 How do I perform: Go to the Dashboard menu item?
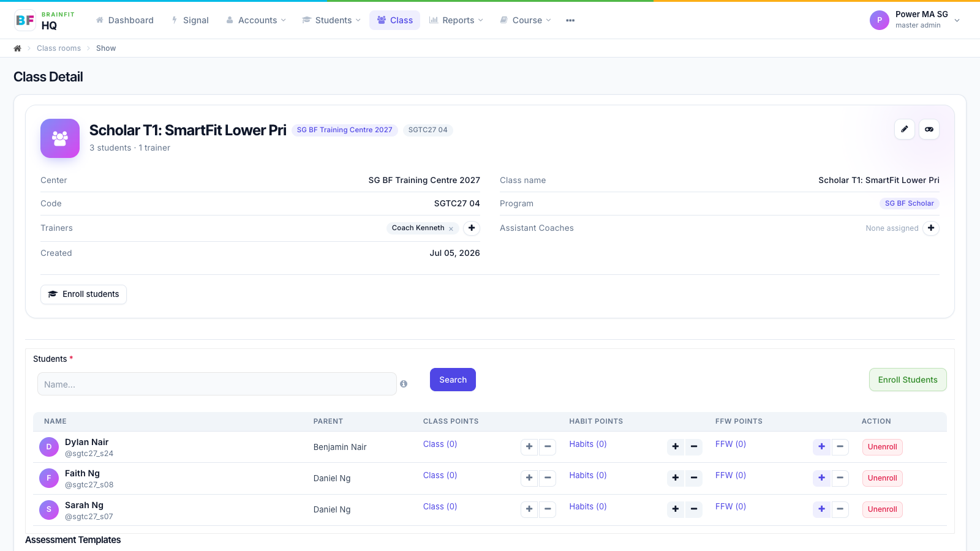[x=125, y=20]
